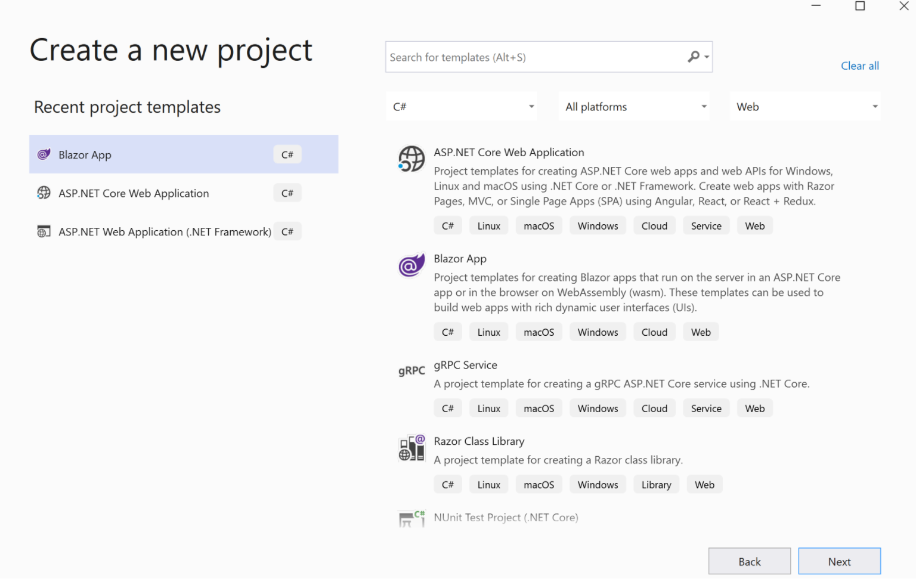
Task: Maximize the dialog window
Action: (x=860, y=6)
